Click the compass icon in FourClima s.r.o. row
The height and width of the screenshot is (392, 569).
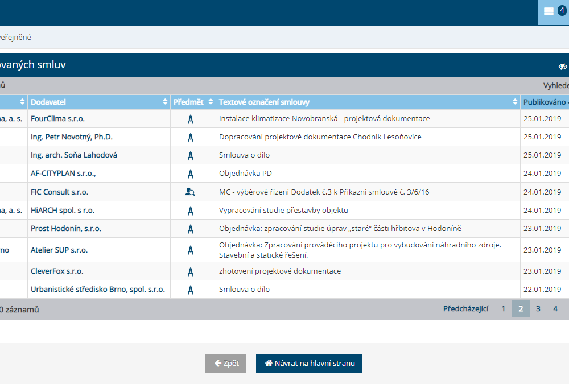pos(191,119)
